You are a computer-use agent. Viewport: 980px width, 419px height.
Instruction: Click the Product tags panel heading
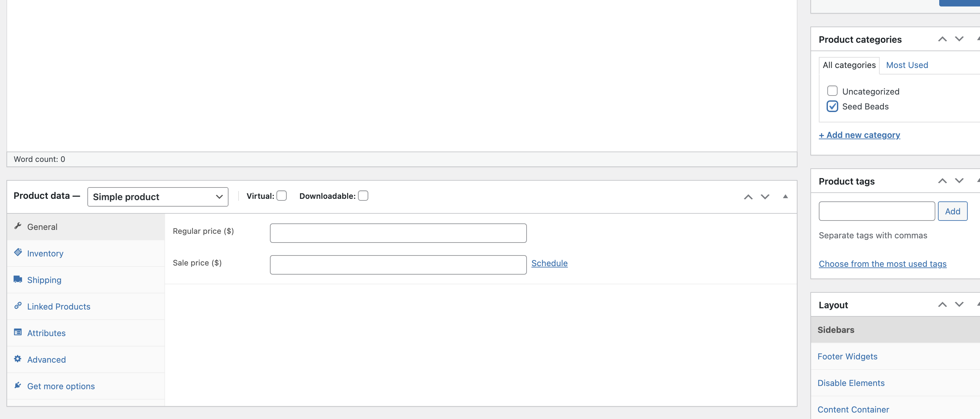pyautogui.click(x=846, y=182)
